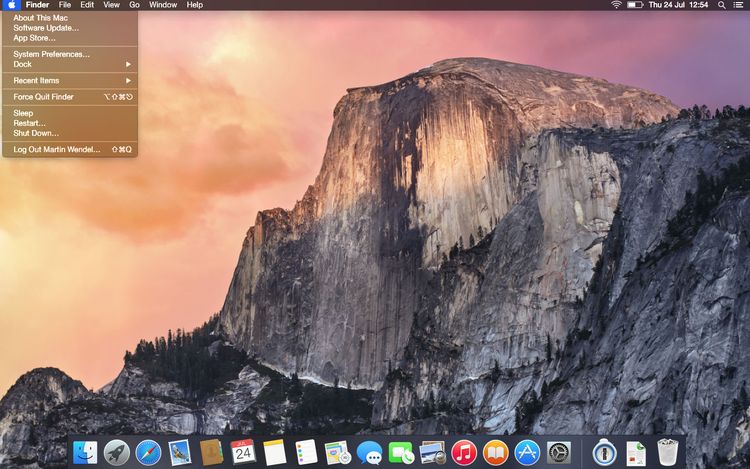Open Finder from the dock
This screenshot has height=469, width=750.
[85, 452]
